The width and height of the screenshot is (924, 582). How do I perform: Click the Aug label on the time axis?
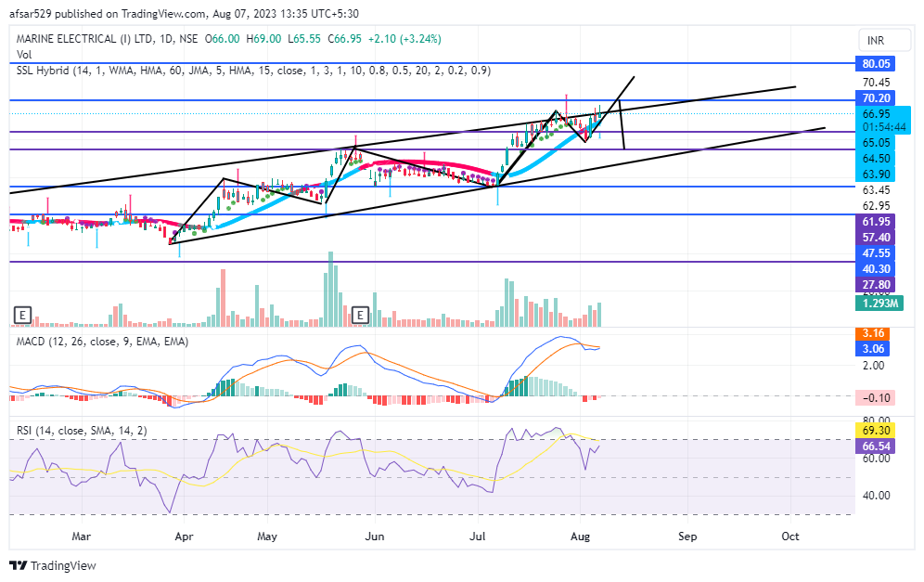click(581, 537)
